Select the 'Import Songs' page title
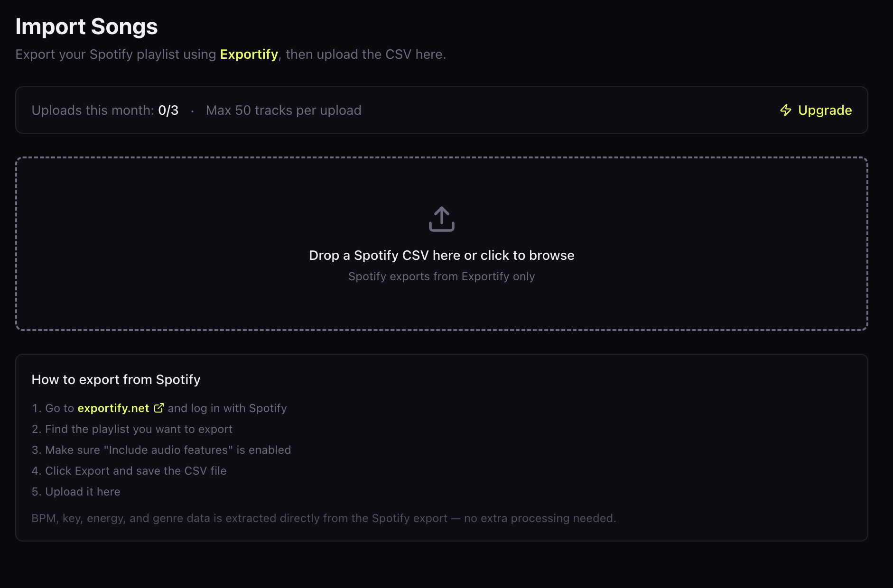 point(87,27)
